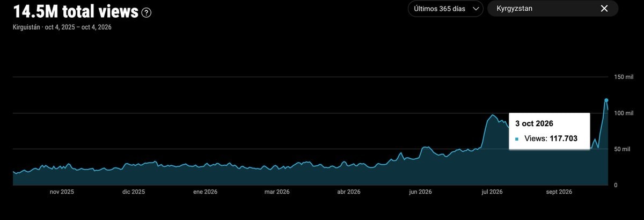
Task: Click the Kirguistán date range subtitle
Action: coord(62,27)
